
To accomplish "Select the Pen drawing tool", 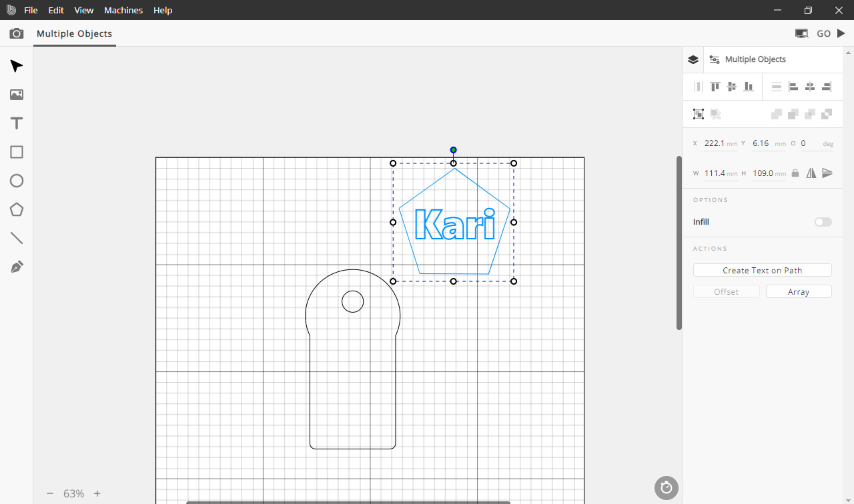I will (17, 267).
